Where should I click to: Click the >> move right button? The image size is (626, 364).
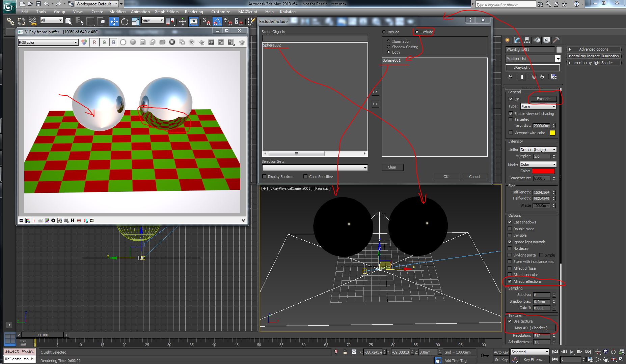(375, 92)
